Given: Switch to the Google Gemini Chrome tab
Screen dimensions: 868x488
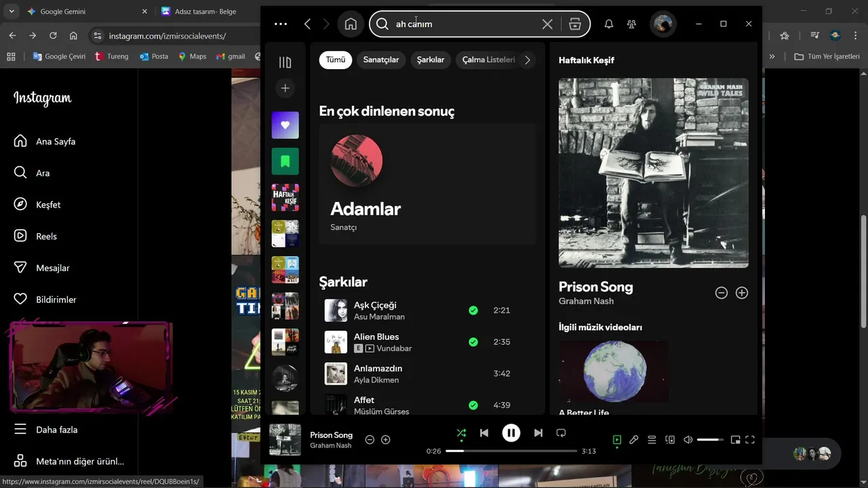Looking at the screenshot, I should (87, 12).
